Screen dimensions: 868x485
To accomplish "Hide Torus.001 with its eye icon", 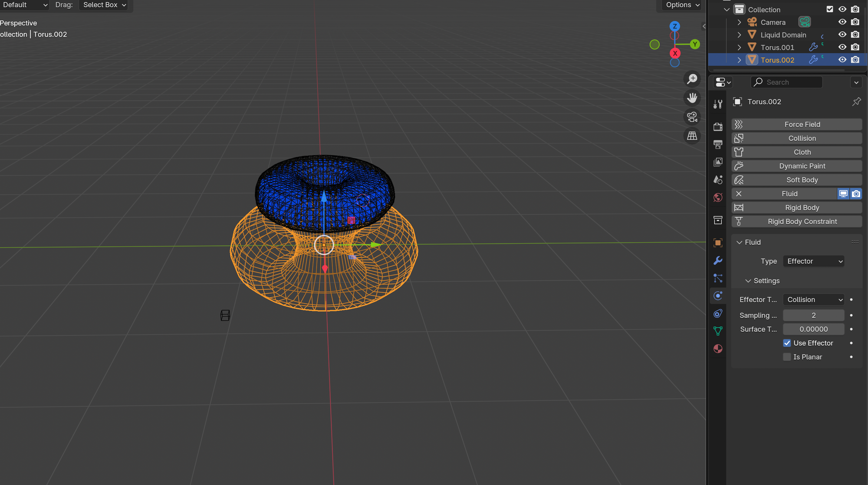I will tap(842, 47).
